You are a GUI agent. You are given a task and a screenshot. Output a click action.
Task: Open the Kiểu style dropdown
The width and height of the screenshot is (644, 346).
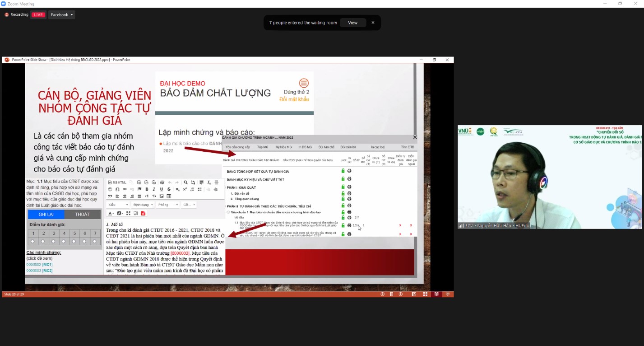pyautogui.click(x=118, y=205)
